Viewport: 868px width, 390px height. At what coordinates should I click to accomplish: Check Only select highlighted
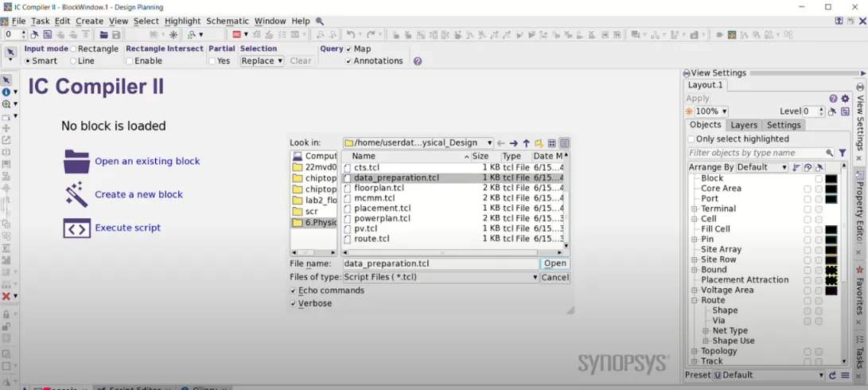[691, 139]
